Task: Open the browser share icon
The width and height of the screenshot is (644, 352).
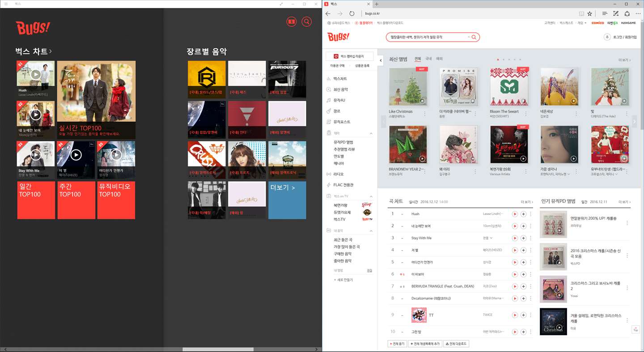Action: [627, 13]
